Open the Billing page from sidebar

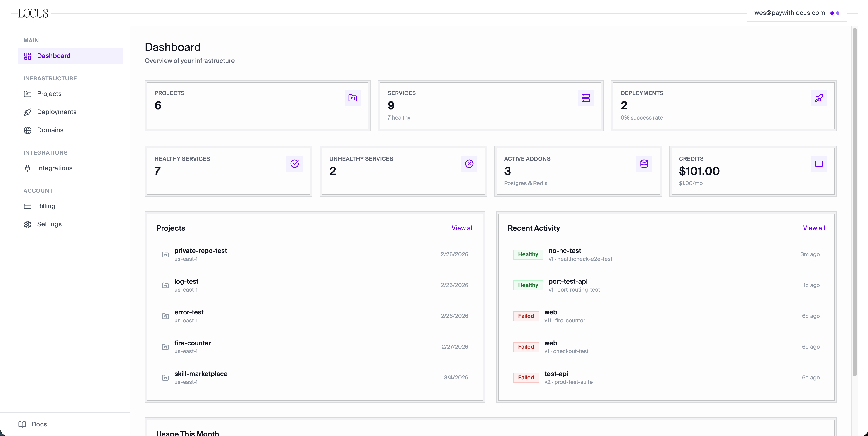click(x=46, y=206)
